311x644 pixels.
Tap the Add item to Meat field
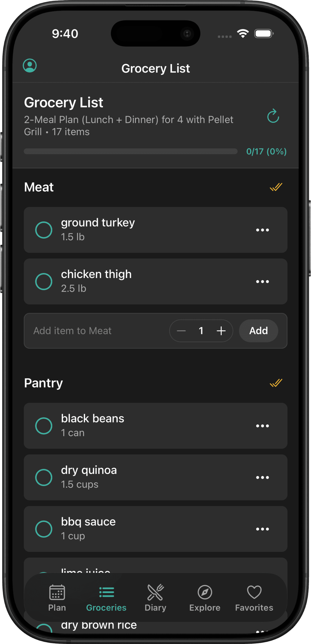[90, 331]
